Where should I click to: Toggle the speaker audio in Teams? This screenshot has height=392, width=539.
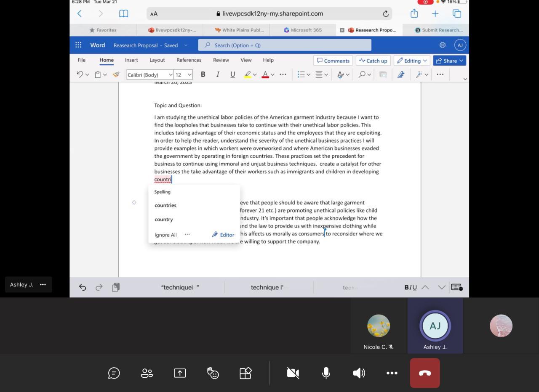359,373
